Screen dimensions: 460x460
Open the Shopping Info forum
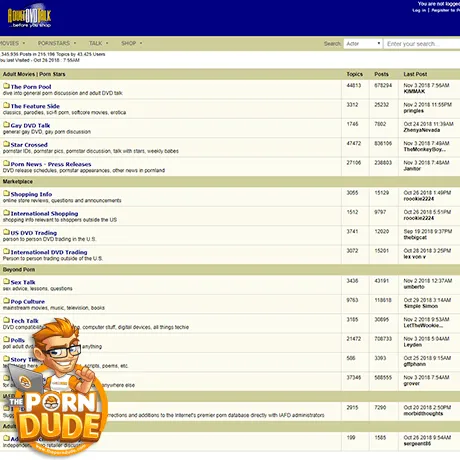click(x=31, y=194)
